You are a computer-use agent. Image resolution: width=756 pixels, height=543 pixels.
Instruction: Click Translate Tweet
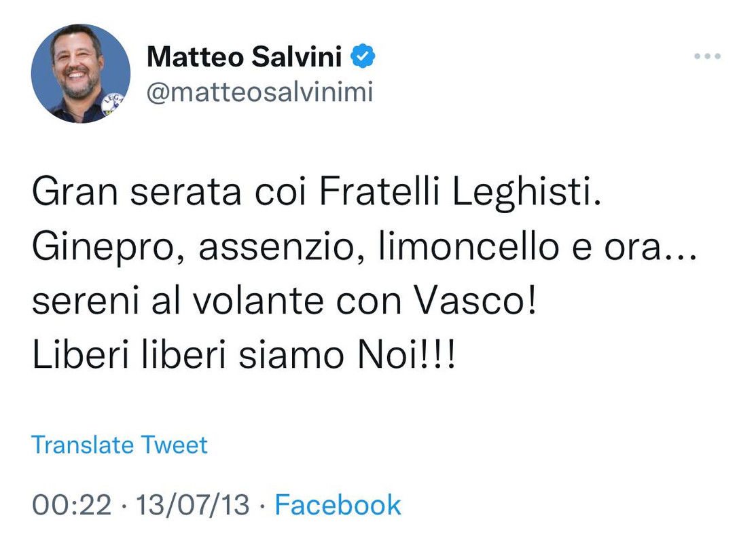coord(119,445)
